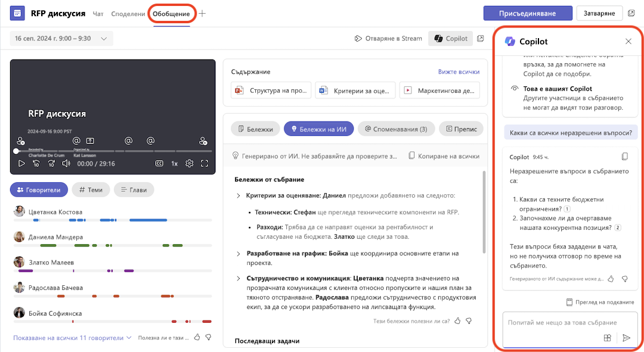Viewport: 644px width, 352px height.
Task: Click the Присъединяване join button
Action: coord(528,13)
